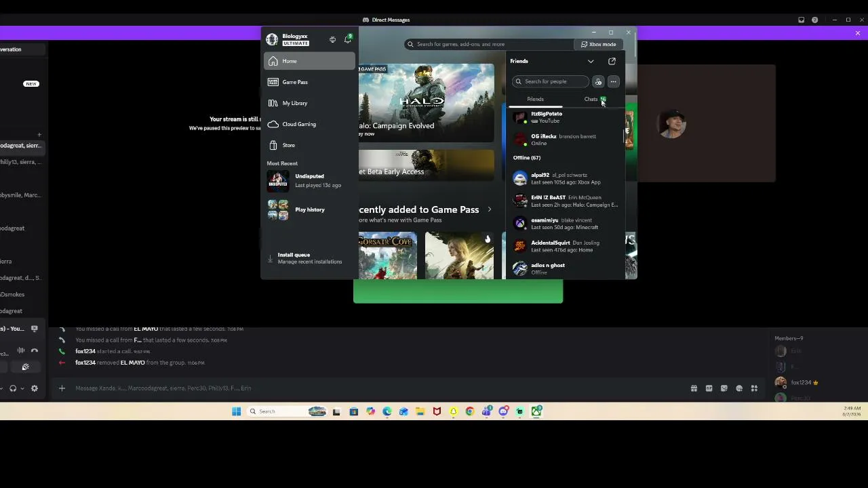Open the Install queue

pos(309,258)
